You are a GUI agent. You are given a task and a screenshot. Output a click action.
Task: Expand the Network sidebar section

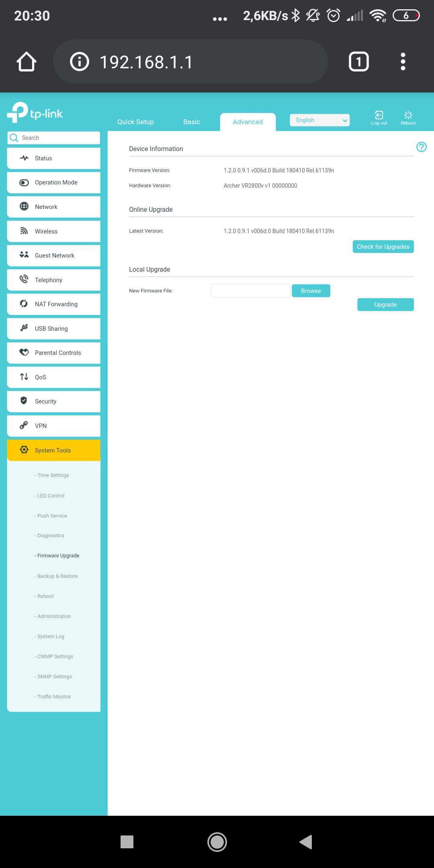pyautogui.click(x=54, y=207)
